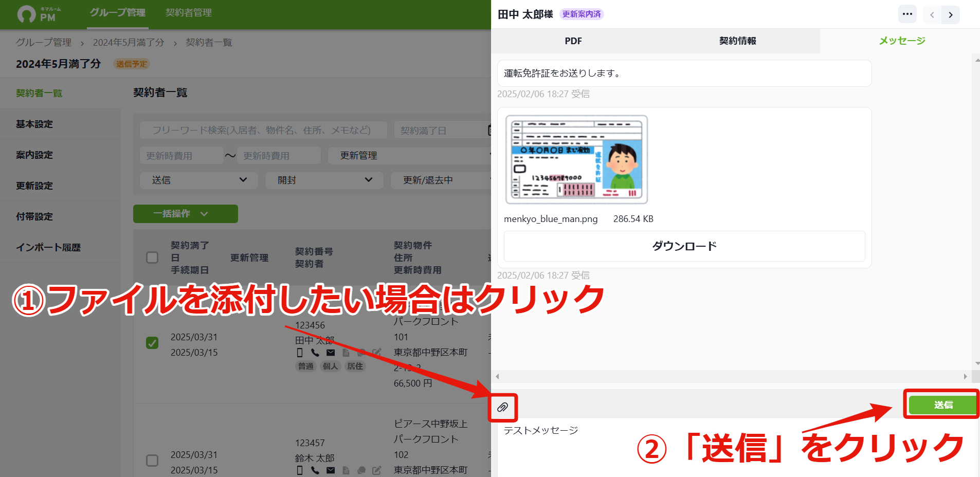Screen dimensions: 980x477
Task: Uncheck the 田中 太郎 row checkbox
Action: coord(152,343)
